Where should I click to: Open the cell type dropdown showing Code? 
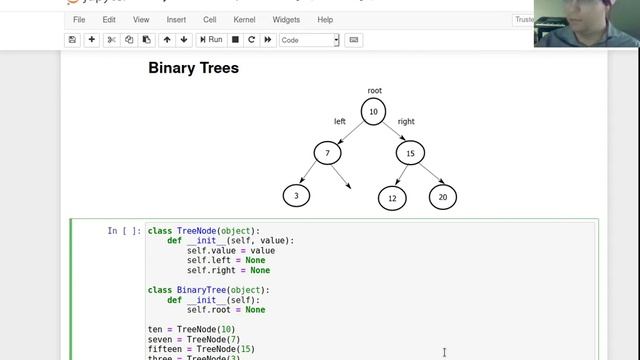click(x=309, y=40)
